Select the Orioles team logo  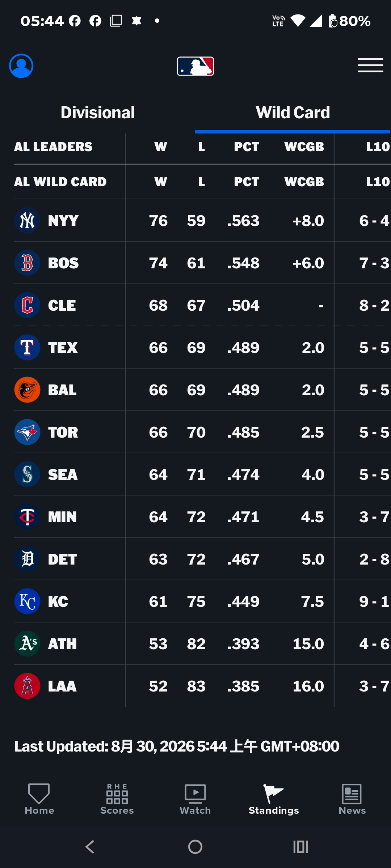(27, 390)
